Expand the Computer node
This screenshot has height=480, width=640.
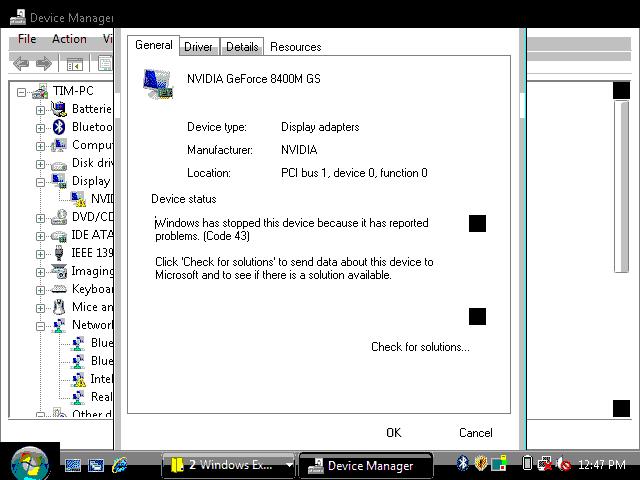pos(40,146)
